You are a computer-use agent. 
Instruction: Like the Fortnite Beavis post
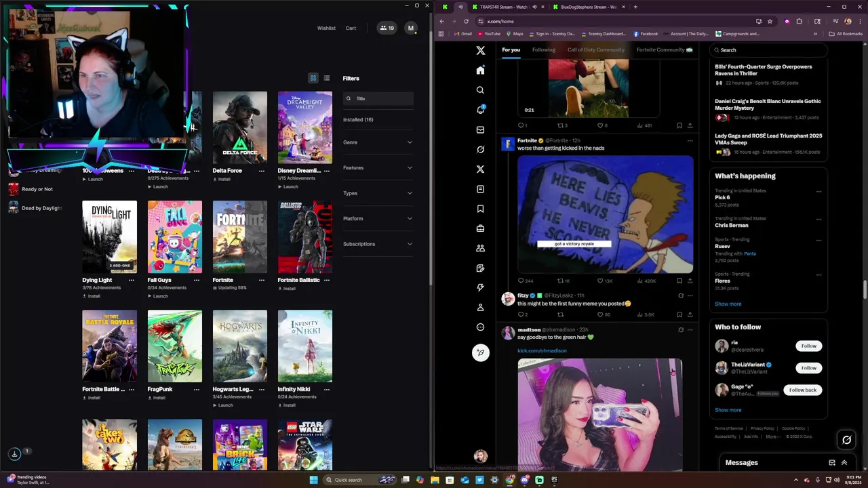tap(600, 281)
